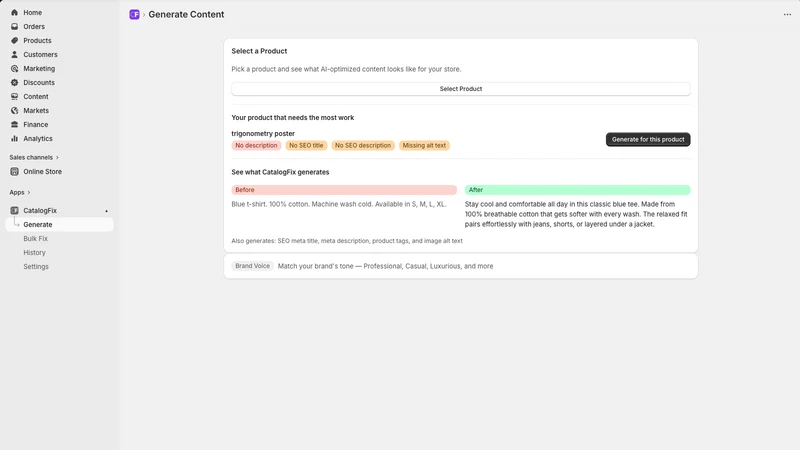Click the Markets globe icon
This screenshot has height=450, width=800.
coord(14,111)
